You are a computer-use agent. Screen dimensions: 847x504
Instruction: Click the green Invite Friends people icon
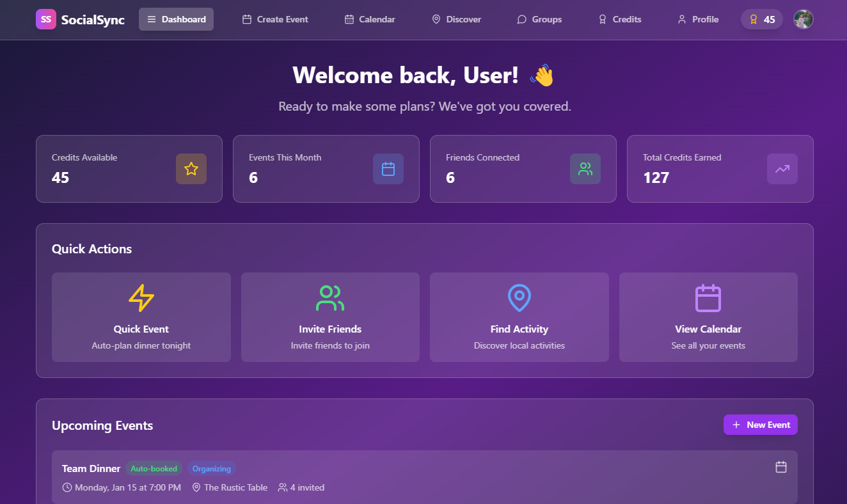click(x=330, y=298)
